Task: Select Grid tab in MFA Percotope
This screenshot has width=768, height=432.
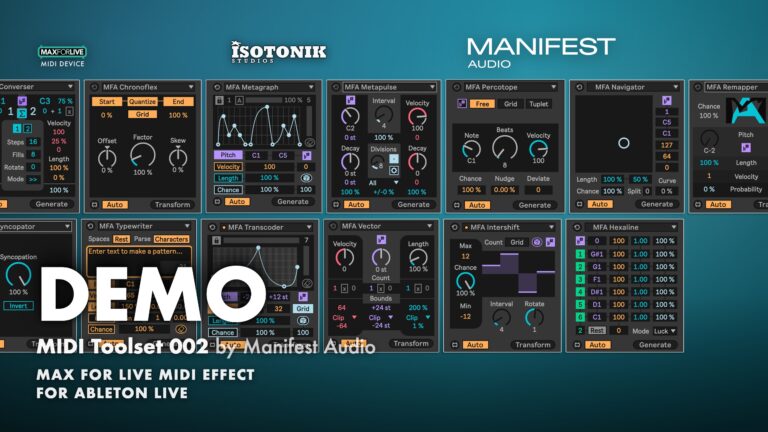Action: click(510, 104)
